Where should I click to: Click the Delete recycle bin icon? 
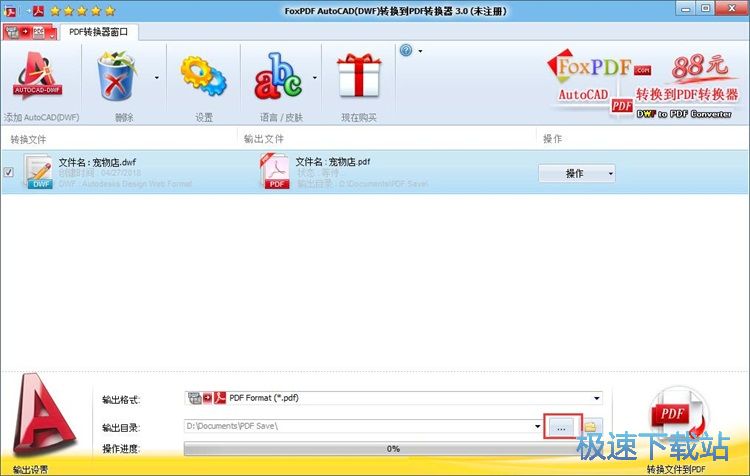[x=117, y=77]
